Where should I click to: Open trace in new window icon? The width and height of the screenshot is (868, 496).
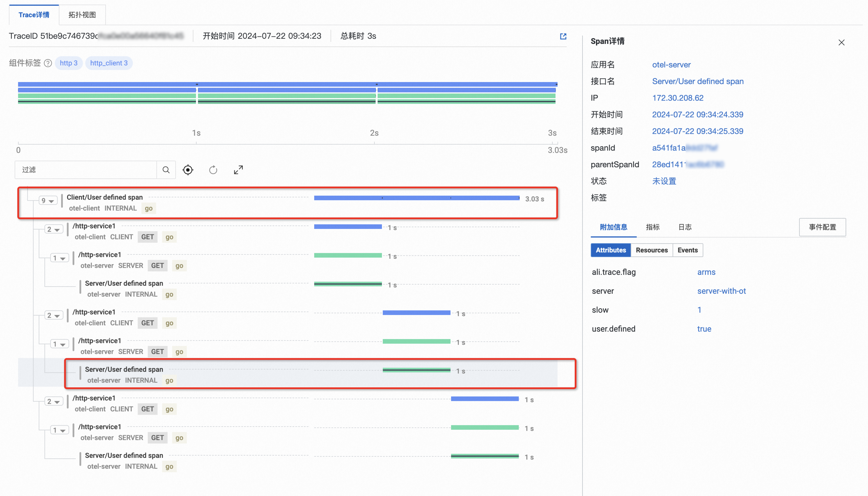563,36
